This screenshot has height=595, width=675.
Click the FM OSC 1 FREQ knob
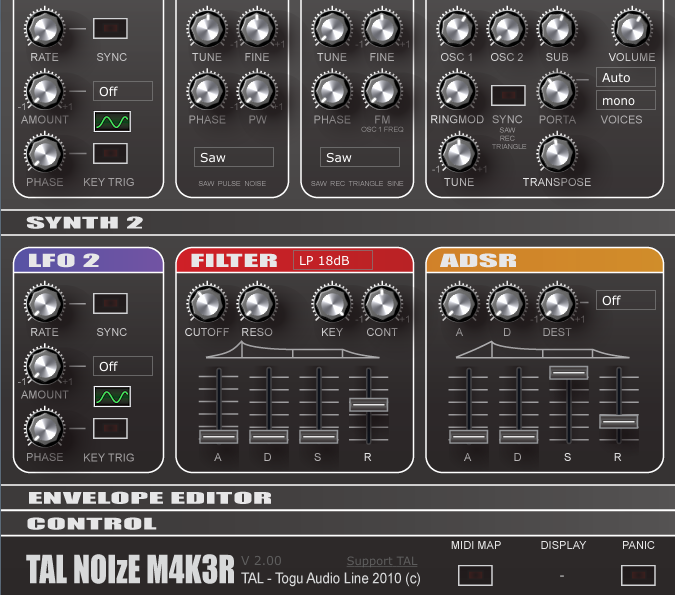[382, 91]
